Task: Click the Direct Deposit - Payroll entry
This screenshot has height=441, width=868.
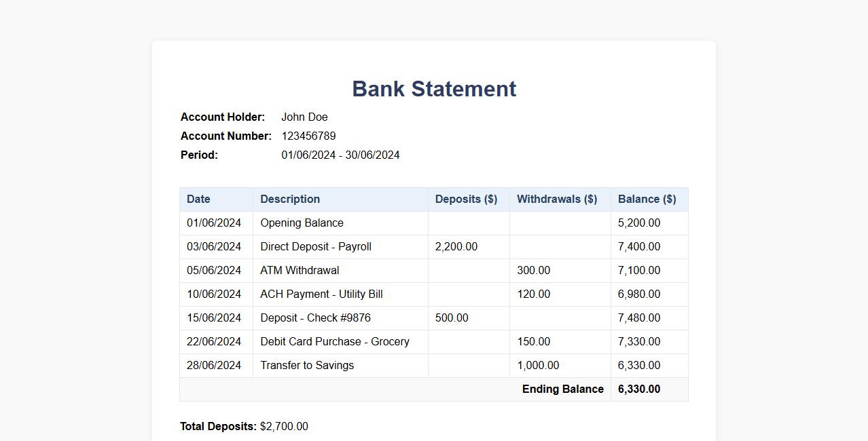Action: tap(315, 246)
